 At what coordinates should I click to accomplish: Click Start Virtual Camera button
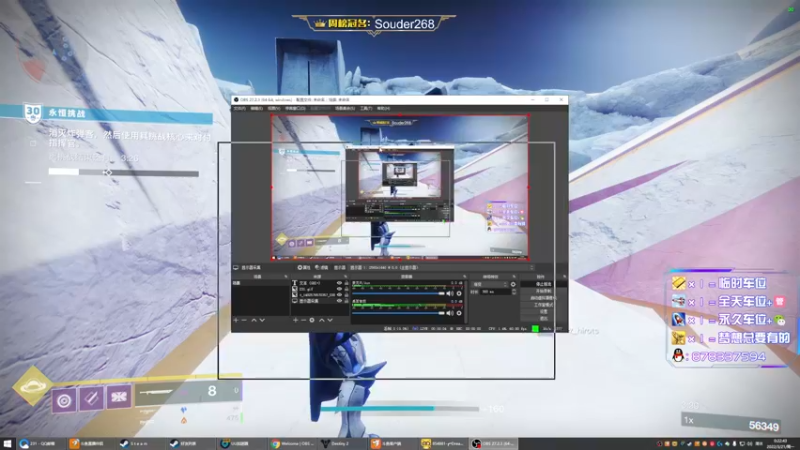(x=544, y=298)
